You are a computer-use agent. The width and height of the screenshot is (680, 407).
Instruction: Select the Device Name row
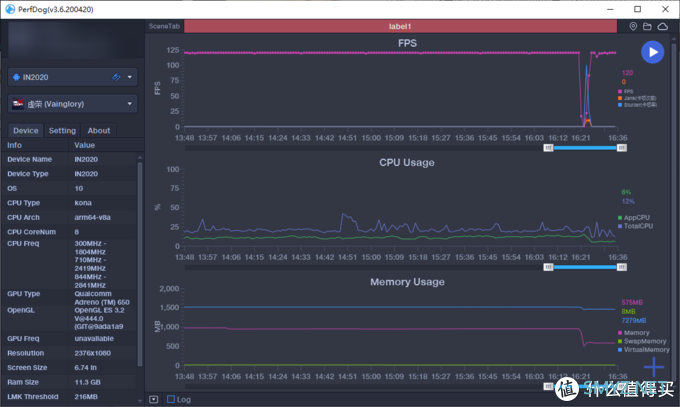pyautogui.click(x=69, y=159)
